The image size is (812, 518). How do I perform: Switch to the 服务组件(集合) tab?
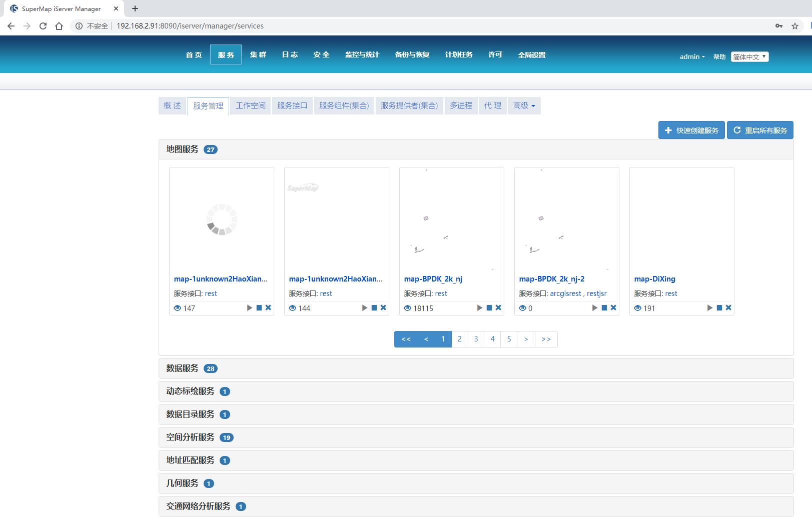[344, 105]
